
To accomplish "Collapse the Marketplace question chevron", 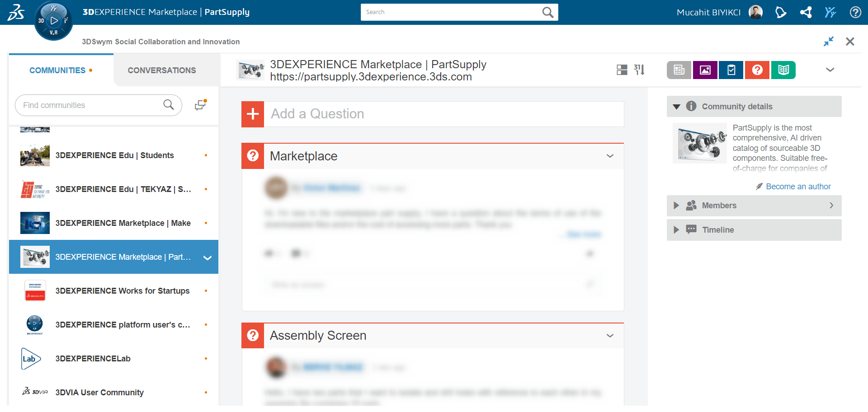I will pyautogui.click(x=610, y=156).
